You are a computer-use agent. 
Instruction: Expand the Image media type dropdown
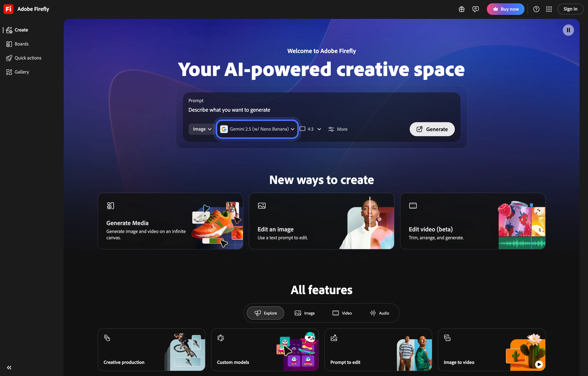[202, 129]
